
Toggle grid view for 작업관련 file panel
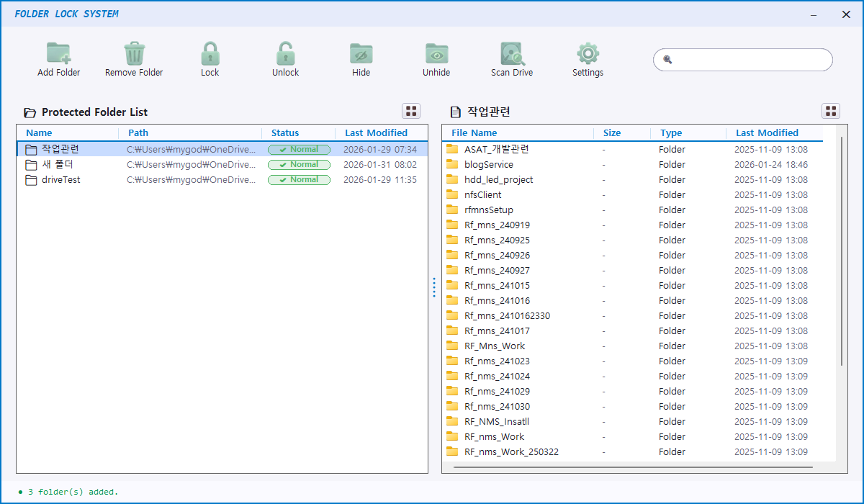[x=831, y=111]
